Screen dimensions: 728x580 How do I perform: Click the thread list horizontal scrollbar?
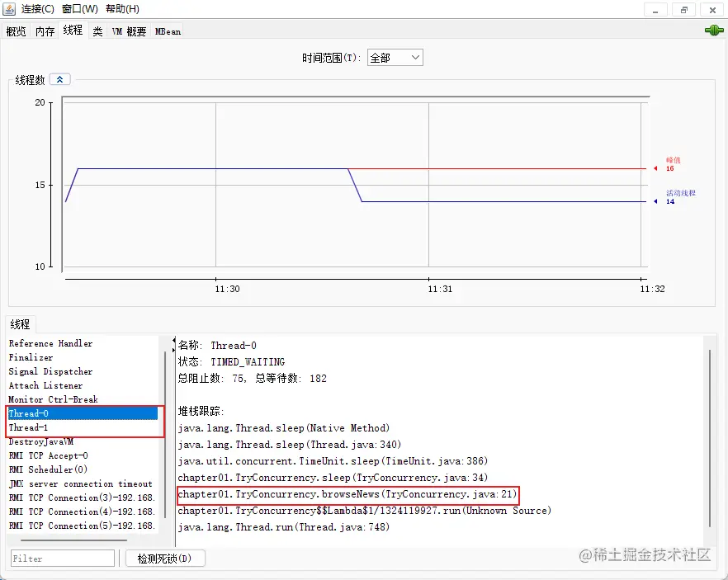[x=73, y=540]
